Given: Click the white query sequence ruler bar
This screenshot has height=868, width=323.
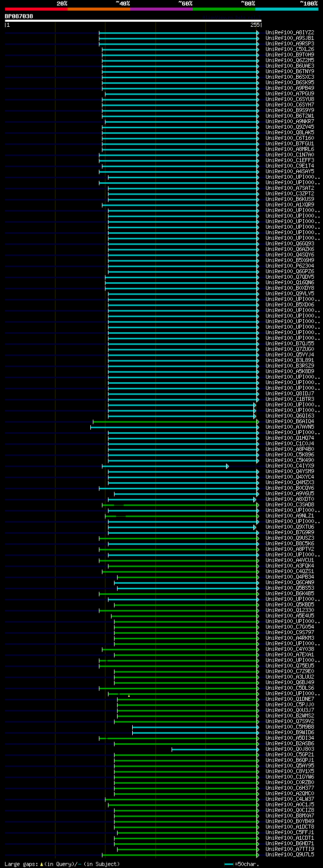Looking at the screenshot, I should point(133,21).
